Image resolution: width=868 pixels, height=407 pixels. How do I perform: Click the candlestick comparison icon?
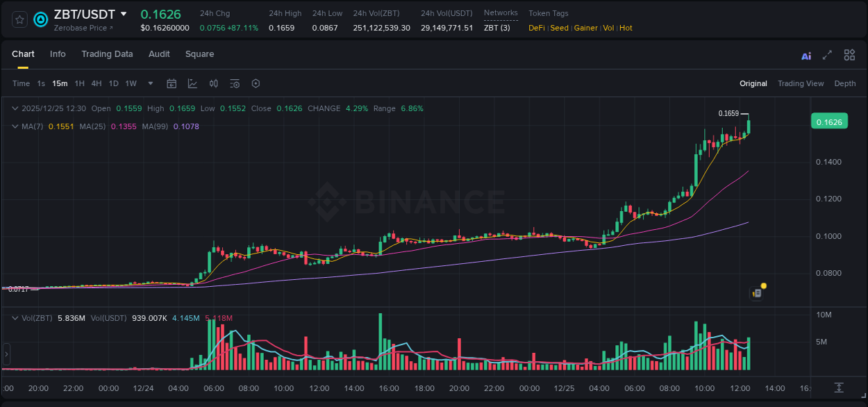coord(214,83)
